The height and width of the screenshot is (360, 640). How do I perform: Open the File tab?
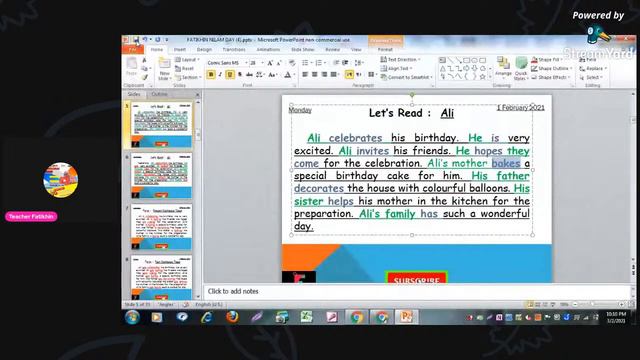coord(133,50)
